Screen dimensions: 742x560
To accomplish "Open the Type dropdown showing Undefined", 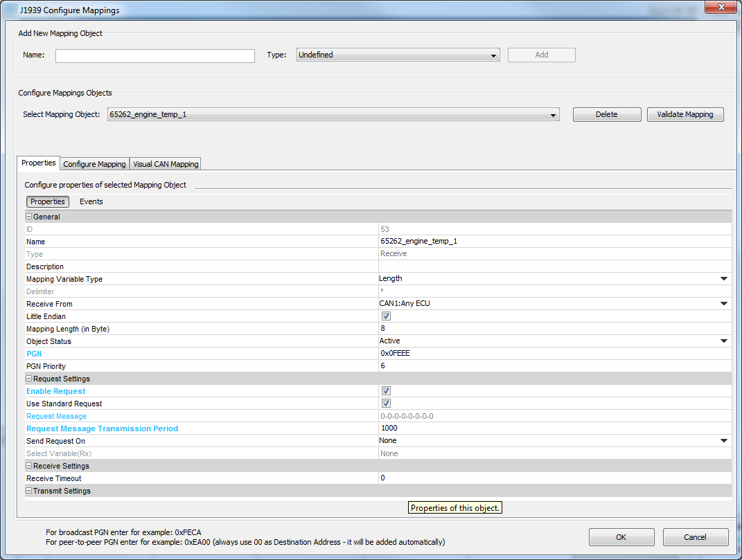I will pyautogui.click(x=493, y=55).
